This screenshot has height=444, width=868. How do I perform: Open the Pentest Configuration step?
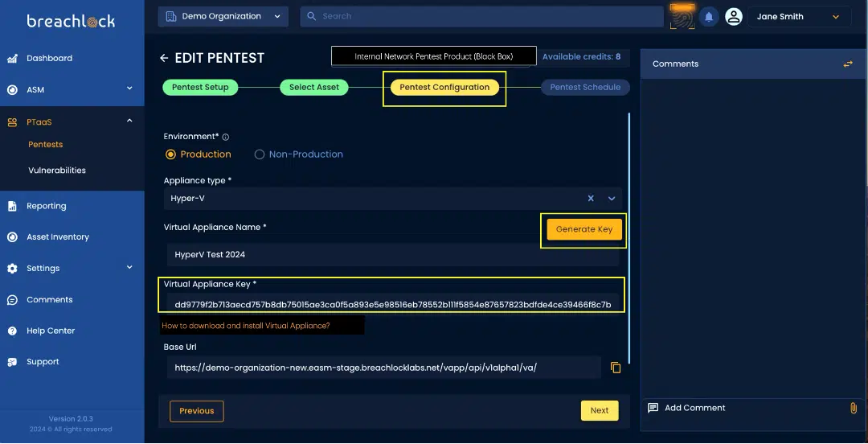[x=444, y=87]
